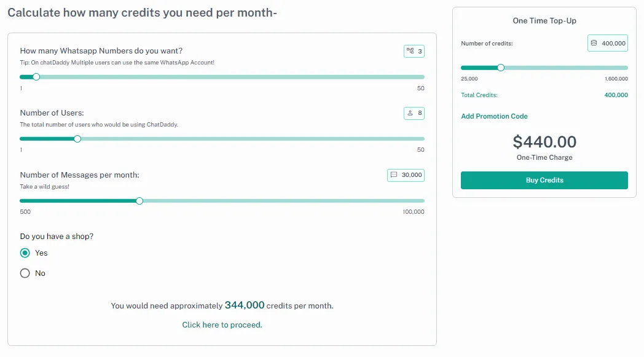644x357 pixels.
Task: Click the $440.00 one-time charge amount
Action: [544, 143]
